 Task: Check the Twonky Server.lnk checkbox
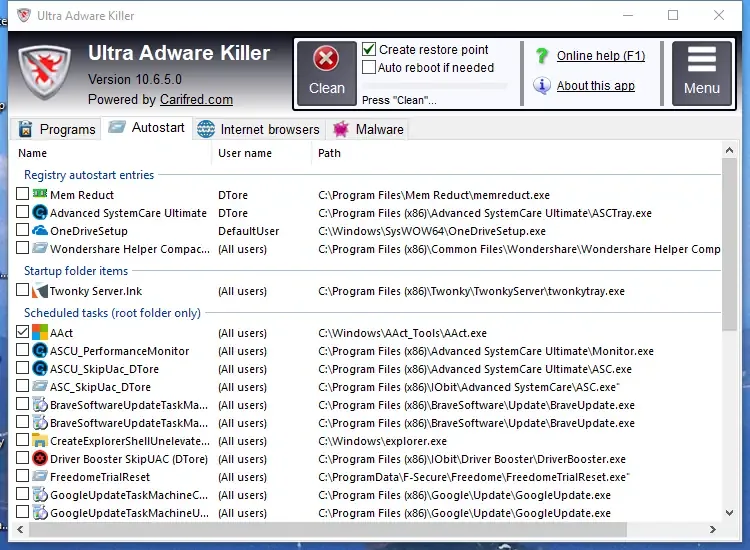(22, 290)
